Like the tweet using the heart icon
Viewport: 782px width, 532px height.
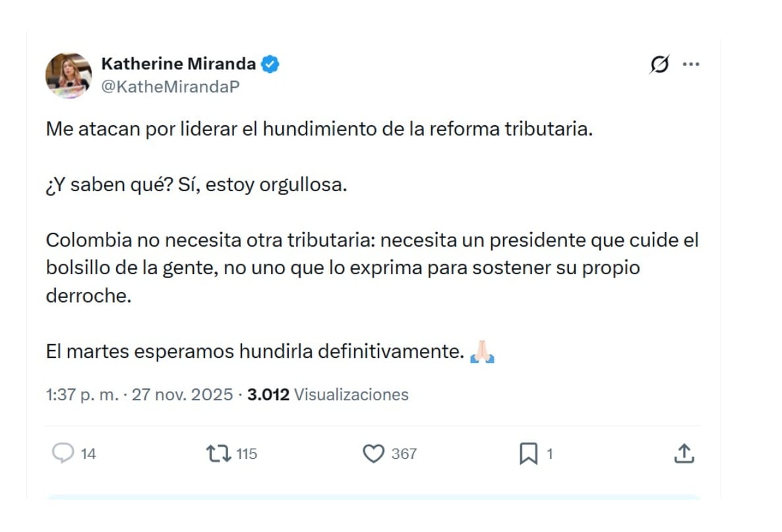point(375,454)
